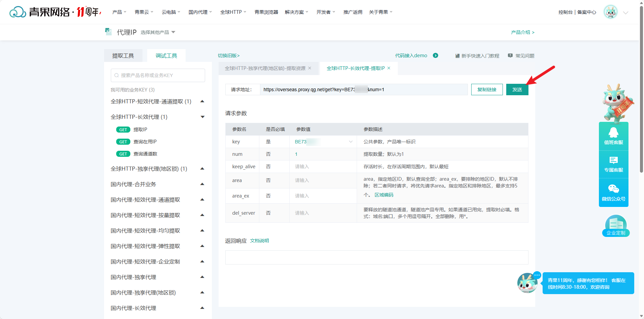The image size is (644, 319).
Task: Open the user avatar in the header
Action: [610, 12]
